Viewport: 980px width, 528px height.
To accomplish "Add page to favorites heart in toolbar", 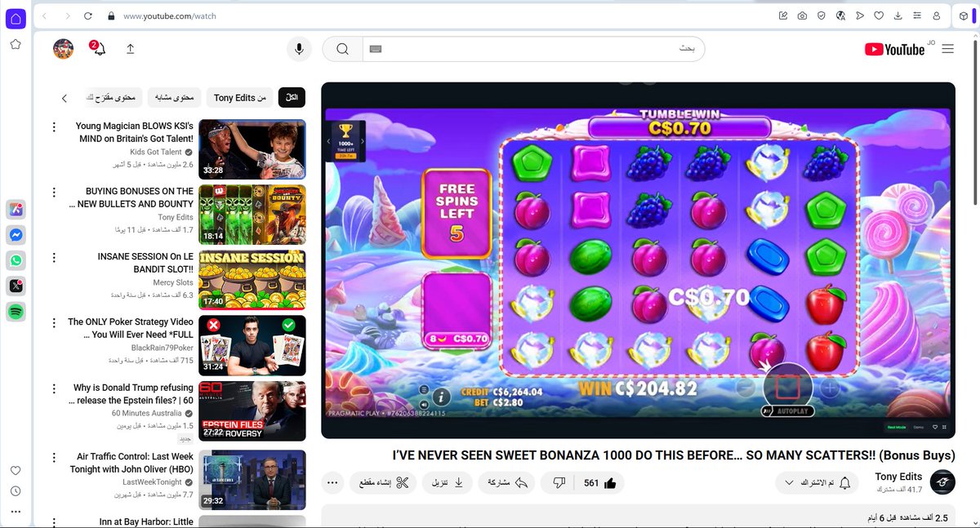I will click(x=879, y=16).
